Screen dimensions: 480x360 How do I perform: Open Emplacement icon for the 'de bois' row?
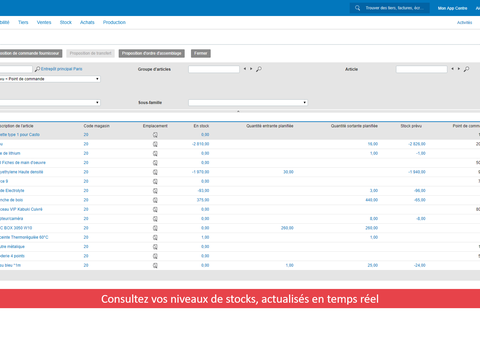pos(155,200)
